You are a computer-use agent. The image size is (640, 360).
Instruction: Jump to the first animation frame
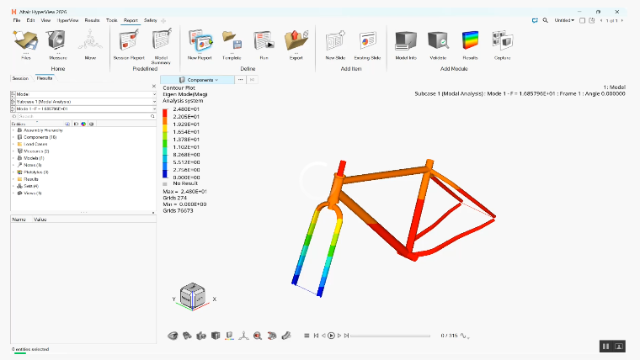316,336
